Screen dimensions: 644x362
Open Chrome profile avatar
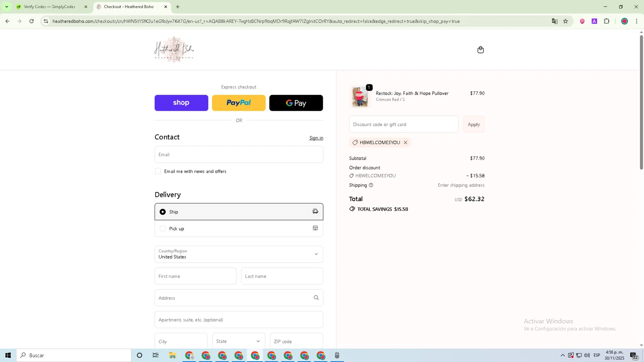[x=625, y=21]
